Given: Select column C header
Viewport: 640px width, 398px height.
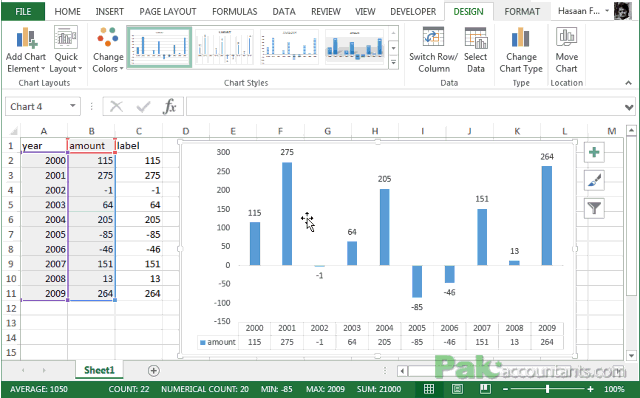Looking at the screenshot, I should pos(139,131).
